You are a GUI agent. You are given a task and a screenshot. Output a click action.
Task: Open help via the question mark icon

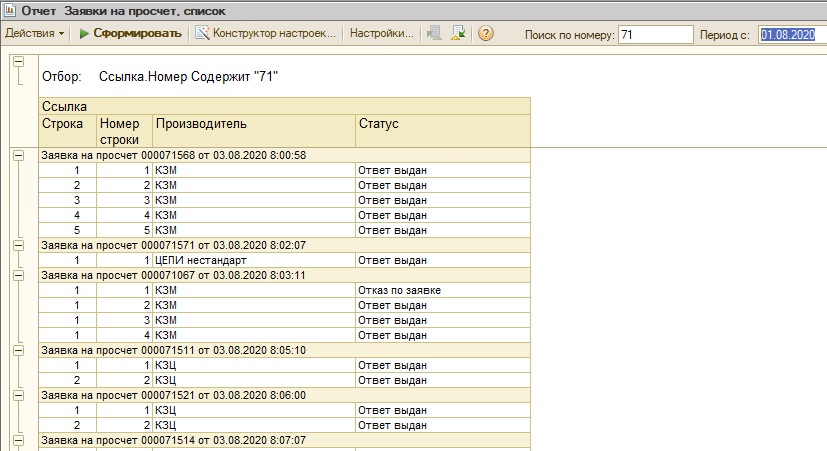click(x=486, y=33)
